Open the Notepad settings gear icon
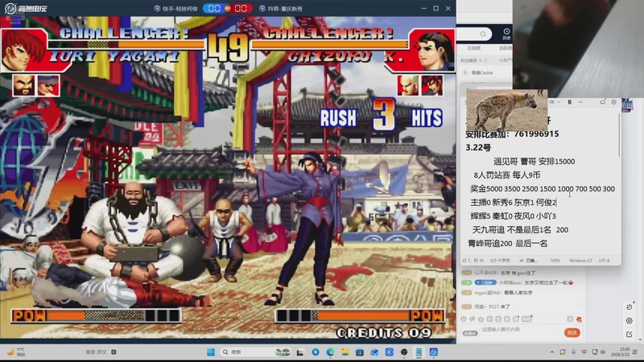The width and height of the screenshot is (644, 362). click(x=613, y=102)
